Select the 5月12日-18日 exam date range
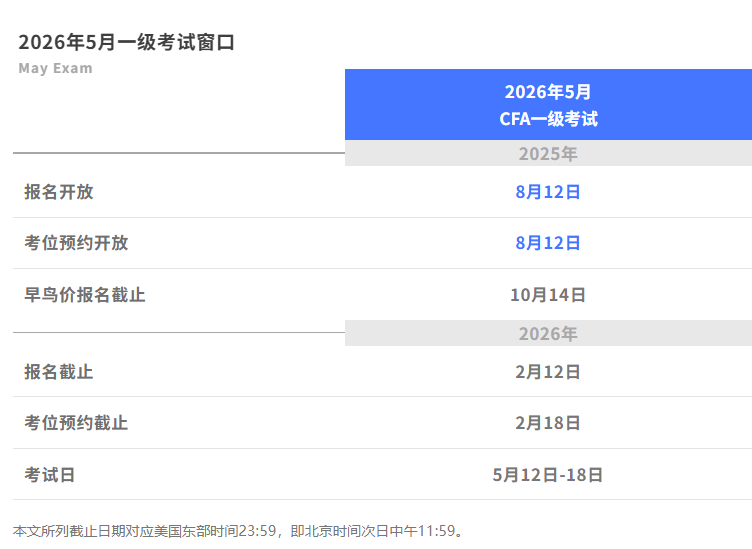 pyautogui.click(x=548, y=475)
